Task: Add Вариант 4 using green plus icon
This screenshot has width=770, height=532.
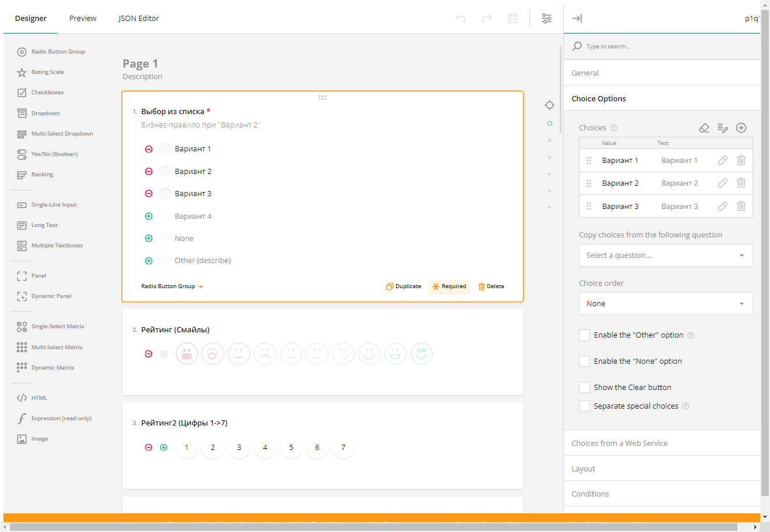Action: 149,216
